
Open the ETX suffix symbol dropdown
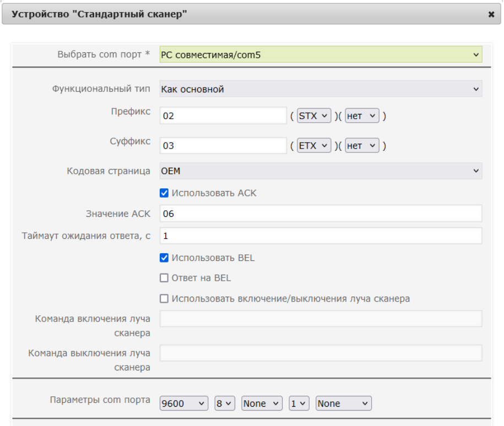[x=314, y=145]
